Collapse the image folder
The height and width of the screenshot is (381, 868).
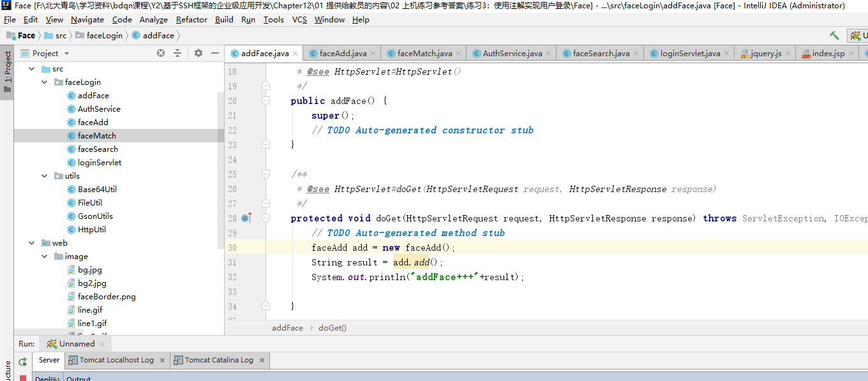(x=44, y=257)
